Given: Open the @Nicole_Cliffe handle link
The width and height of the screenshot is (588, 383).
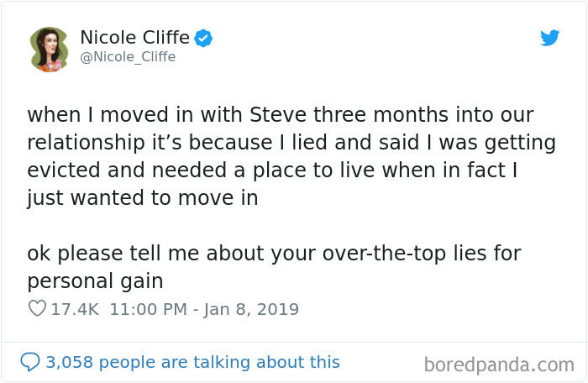Looking at the screenshot, I should click(x=128, y=56).
